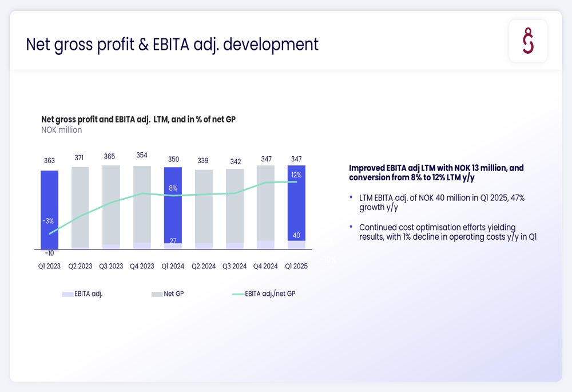Image resolution: width=572 pixels, height=392 pixels.
Task: Click the value label 350
Action: [174, 159]
